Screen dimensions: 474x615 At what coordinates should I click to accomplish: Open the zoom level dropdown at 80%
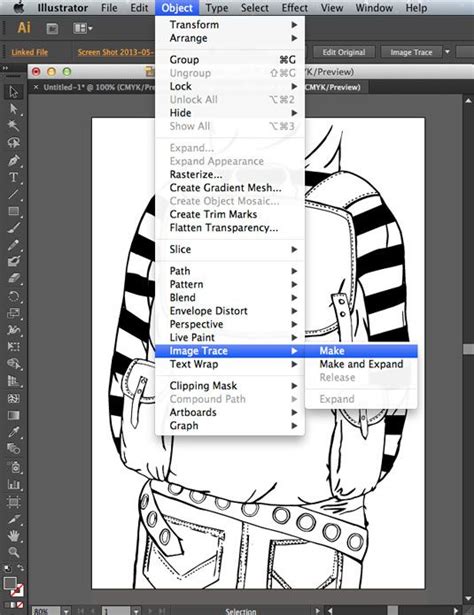(66, 611)
